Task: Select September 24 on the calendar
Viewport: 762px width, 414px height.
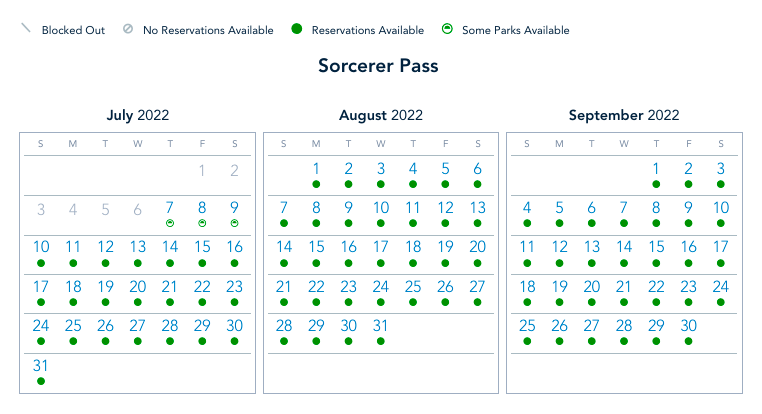Action: pos(720,287)
